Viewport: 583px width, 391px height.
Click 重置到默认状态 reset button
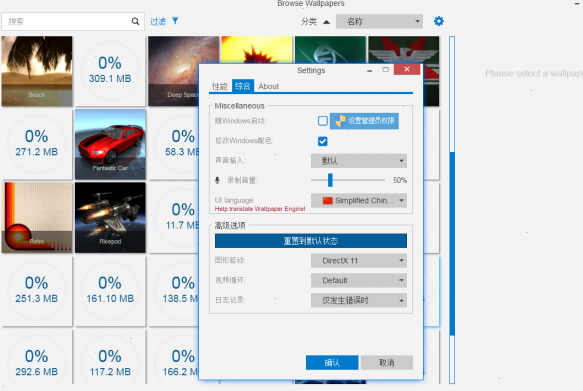(x=311, y=241)
